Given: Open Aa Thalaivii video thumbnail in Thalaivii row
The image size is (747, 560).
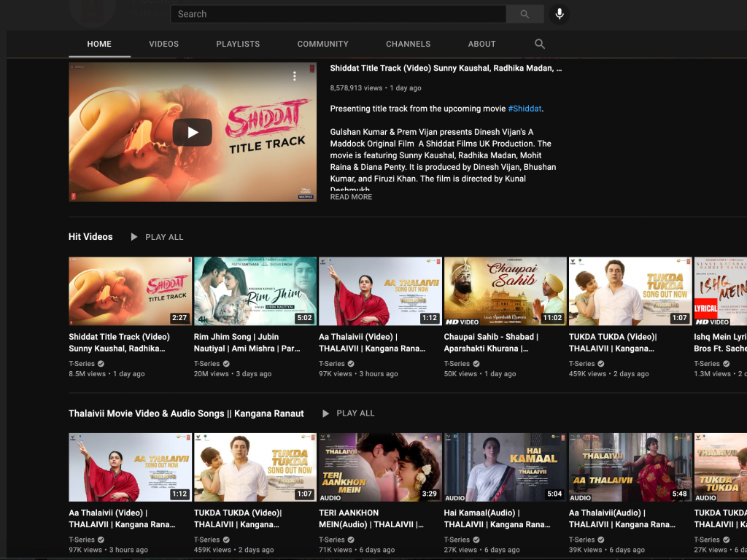Looking at the screenshot, I should click(130, 467).
